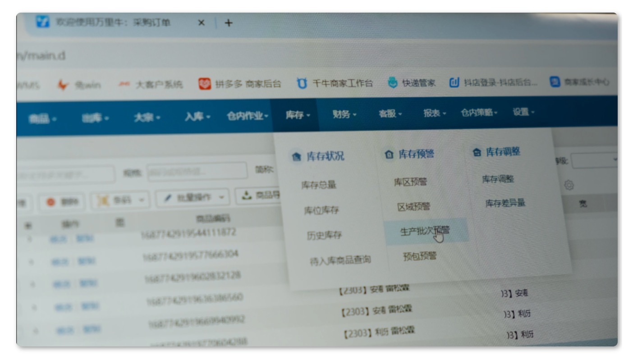The height and width of the screenshot is (364, 633).
Task: Open the 抖店登录 bookmark icon
Action: coord(454,83)
